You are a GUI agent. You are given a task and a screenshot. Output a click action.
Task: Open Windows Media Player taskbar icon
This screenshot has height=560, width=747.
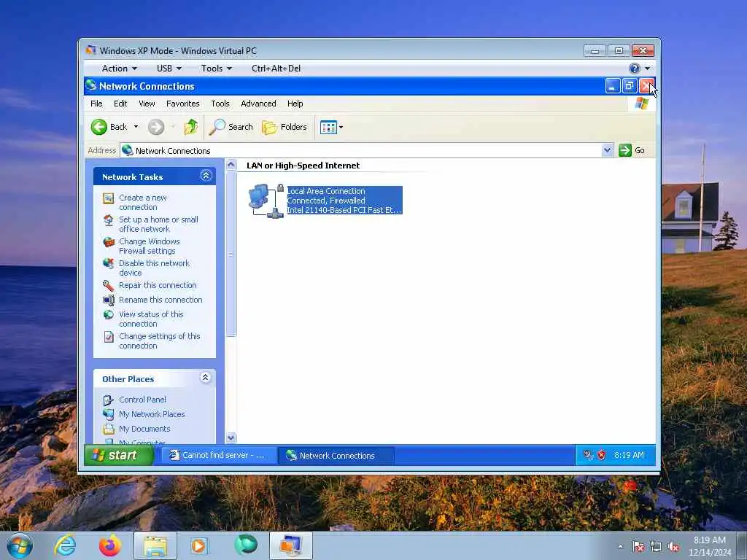point(198,545)
